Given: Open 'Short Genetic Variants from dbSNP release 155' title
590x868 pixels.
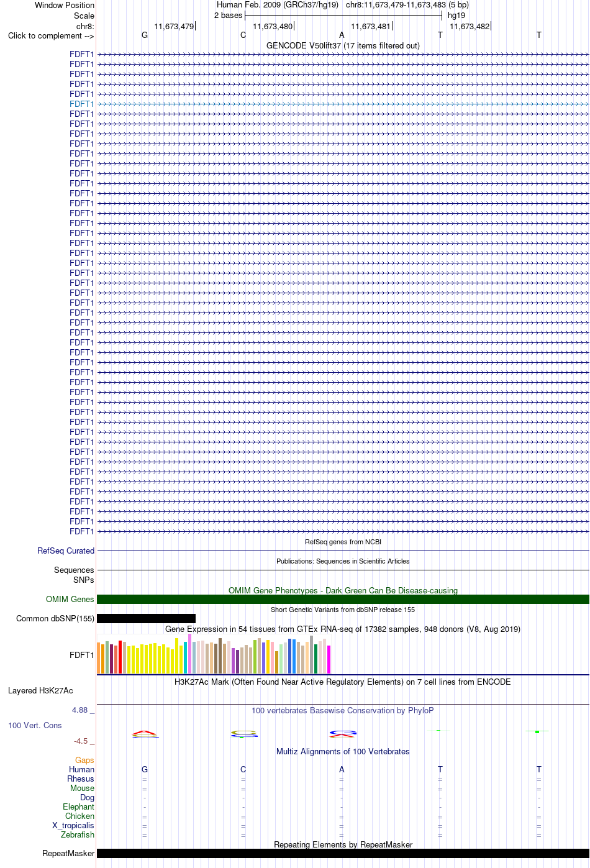Looking at the screenshot, I should tap(343, 610).
